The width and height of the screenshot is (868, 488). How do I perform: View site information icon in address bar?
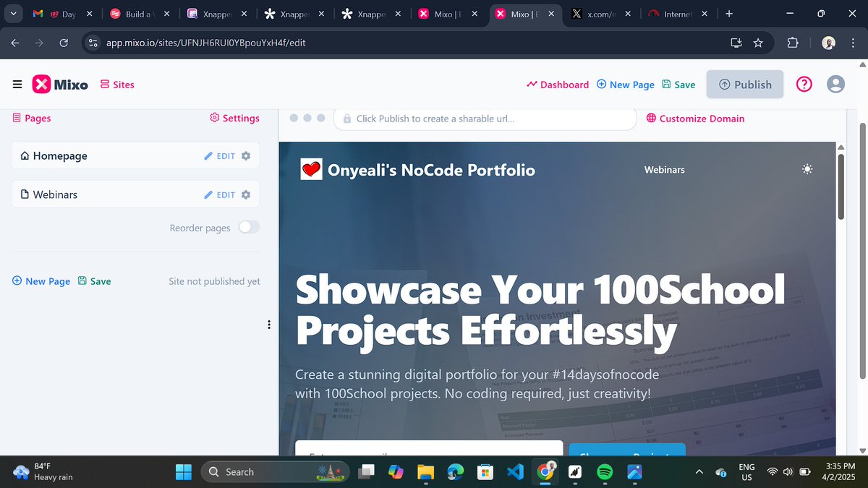point(93,43)
